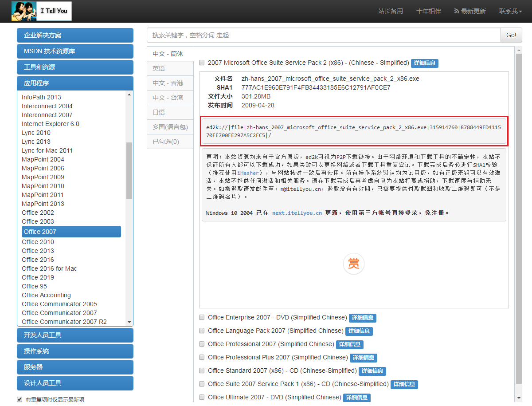Click the search keyword input field

pos(324,35)
